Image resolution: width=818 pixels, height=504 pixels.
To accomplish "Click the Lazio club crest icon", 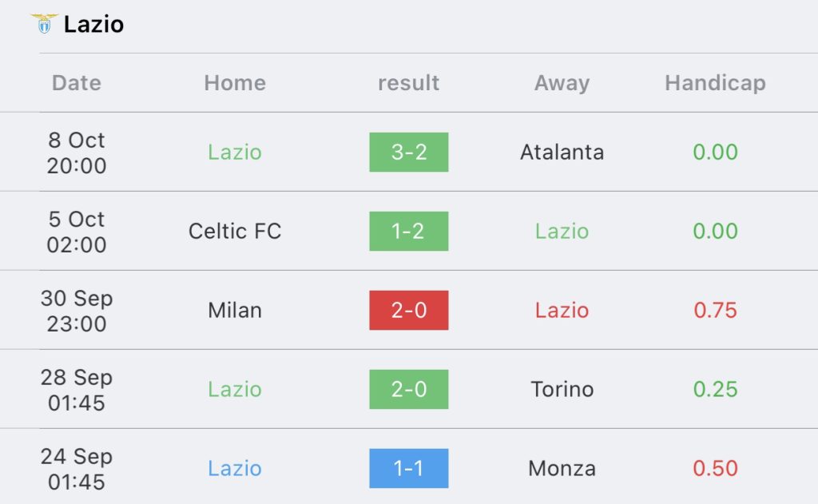I will (x=45, y=23).
